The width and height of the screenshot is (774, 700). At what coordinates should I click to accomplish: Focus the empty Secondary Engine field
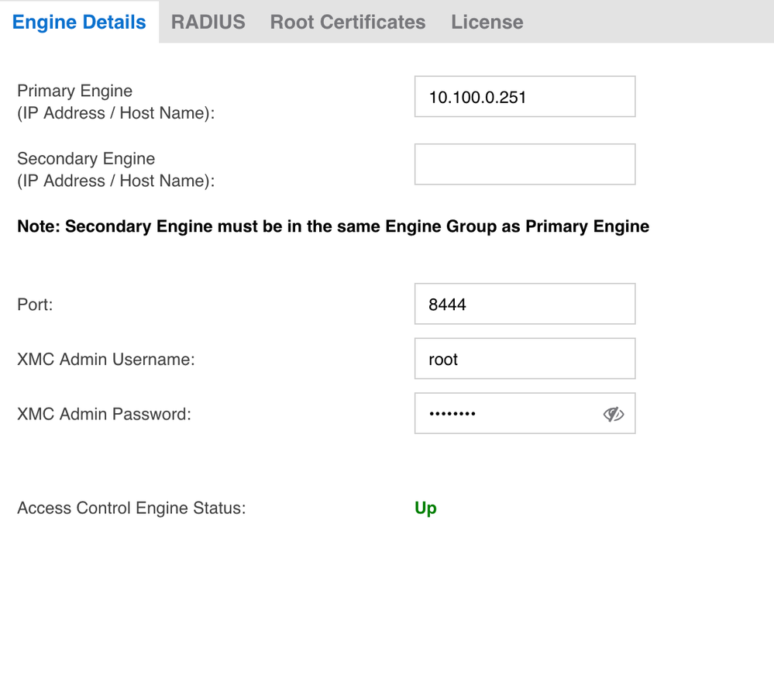pyautogui.click(x=525, y=164)
